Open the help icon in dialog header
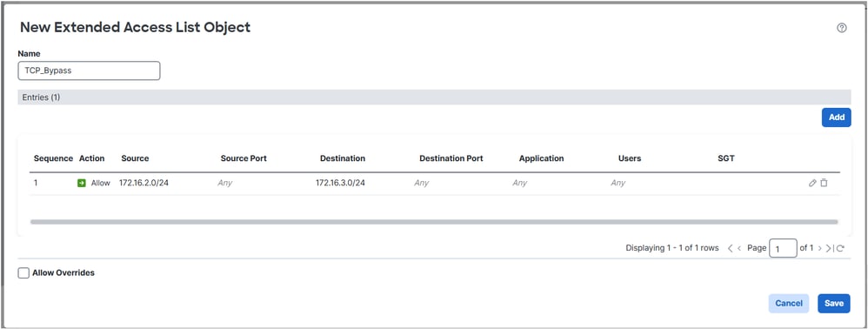 coord(841,28)
